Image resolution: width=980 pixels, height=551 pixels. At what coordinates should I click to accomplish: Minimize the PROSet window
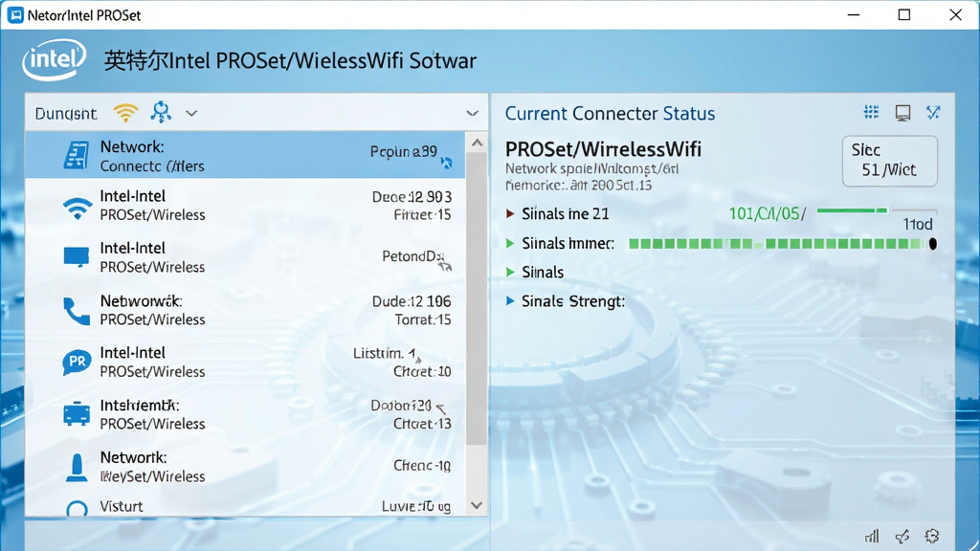854,15
